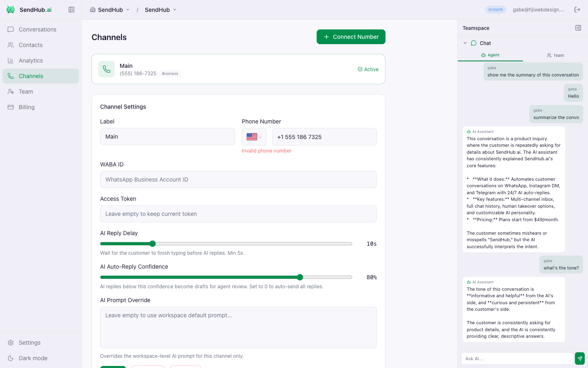Switch to the Team chat tab
588x368 pixels.
pos(555,55)
